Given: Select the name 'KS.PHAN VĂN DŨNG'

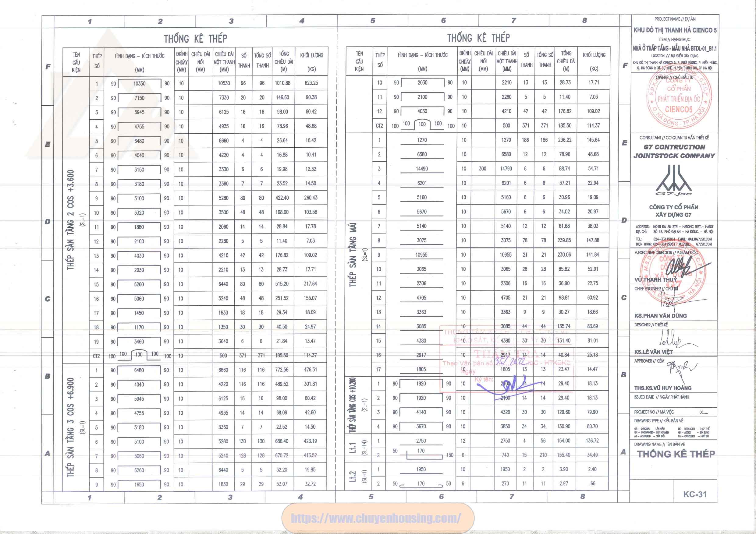Looking at the screenshot, I should (x=661, y=316).
